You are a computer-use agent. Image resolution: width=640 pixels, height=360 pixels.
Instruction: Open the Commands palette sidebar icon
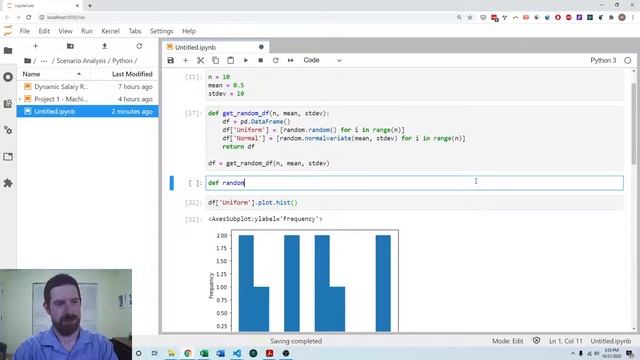tap(8, 104)
